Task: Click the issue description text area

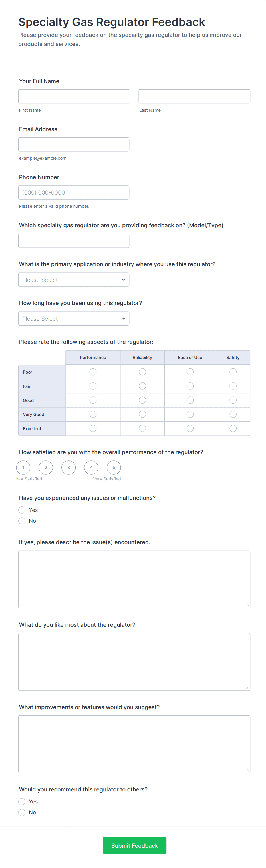Action: pyautogui.click(x=134, y=579)
